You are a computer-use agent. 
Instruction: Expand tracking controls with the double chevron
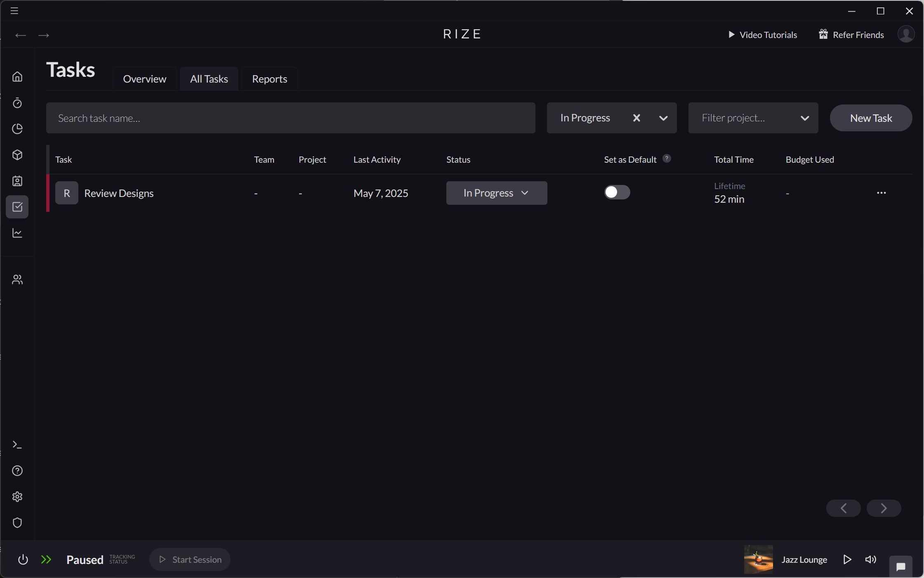click(x=47, y=559)
